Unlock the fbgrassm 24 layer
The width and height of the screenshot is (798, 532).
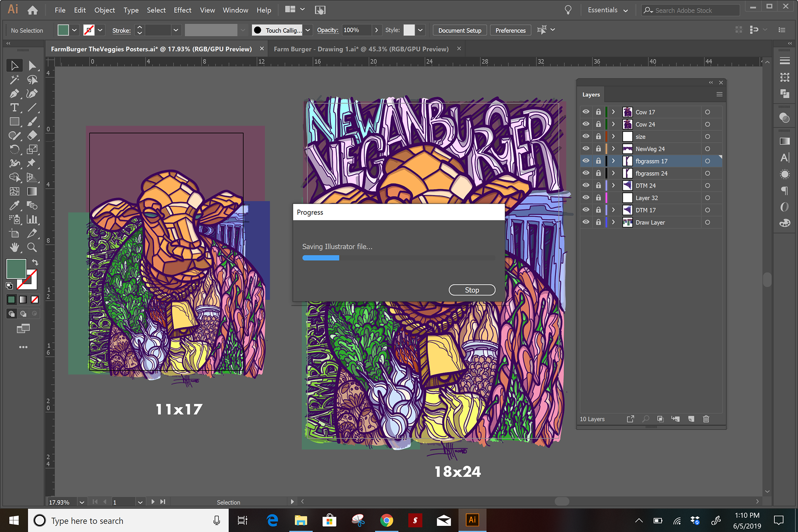[x=598, y=173]
